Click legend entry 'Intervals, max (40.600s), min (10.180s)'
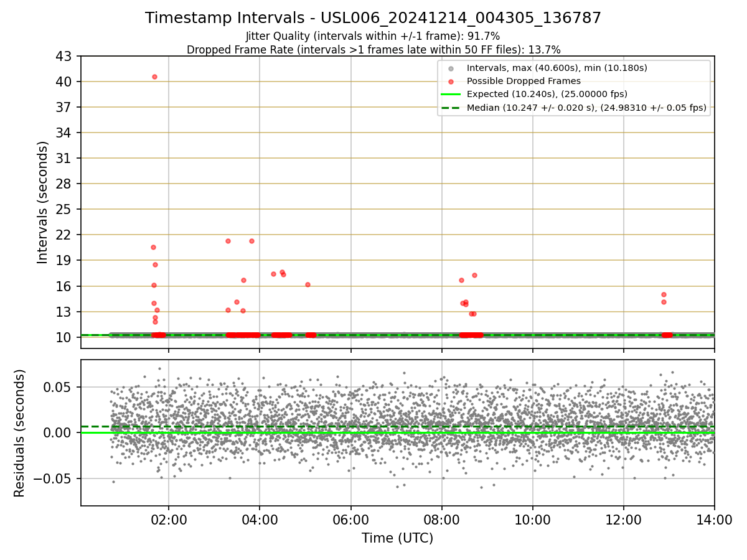Image resolution: width=747 pixels, height=560 pixels. [557, 68]
